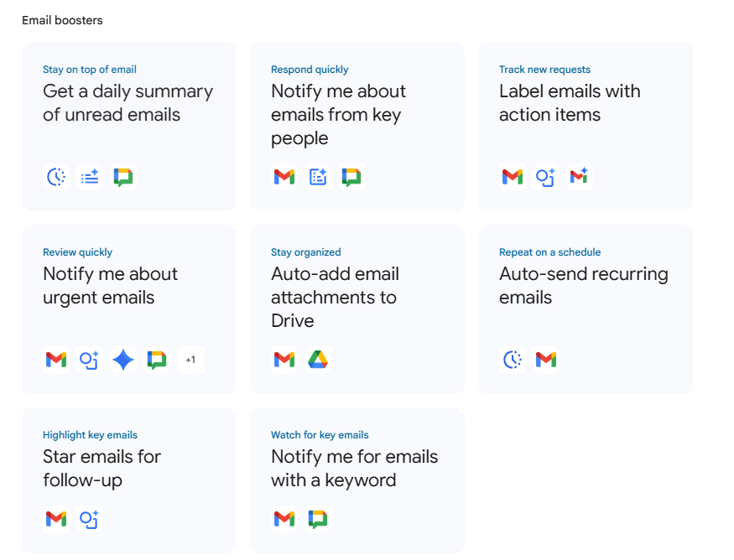Click Google Drive icon in attachments card
734x560 pixels.
click(318, 360)
